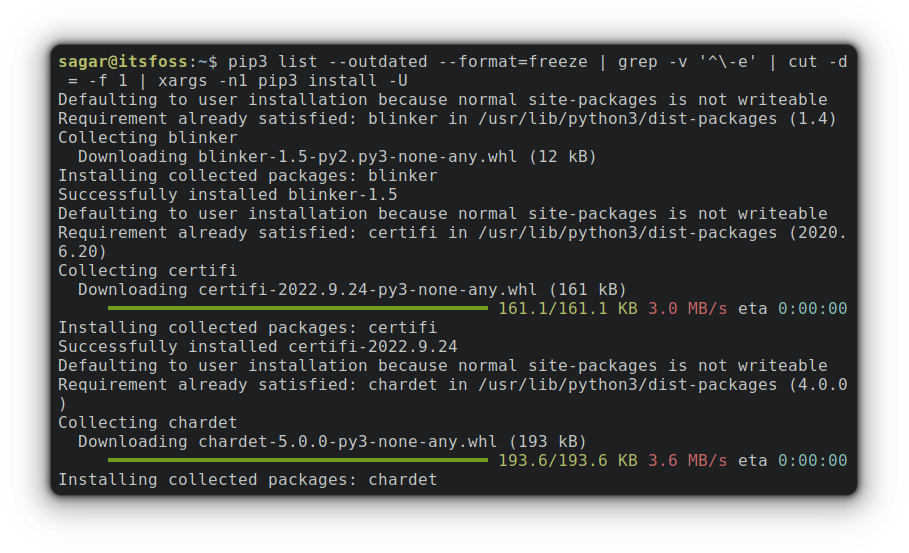909x553 pixels.
Task: Click 'Installing collected packages: chardet' line
Action: [x=247, y=480]
